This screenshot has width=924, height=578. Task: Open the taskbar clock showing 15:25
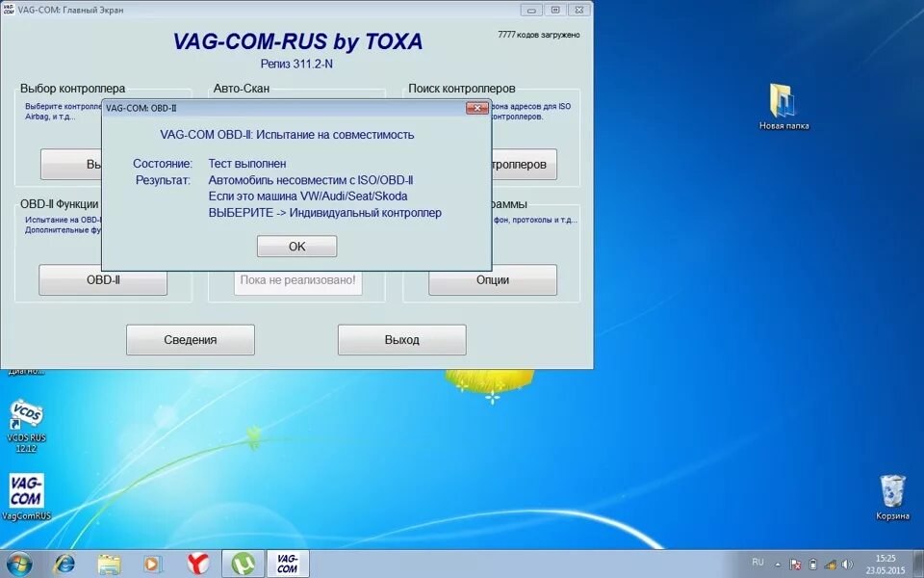(x=885, y=565)
